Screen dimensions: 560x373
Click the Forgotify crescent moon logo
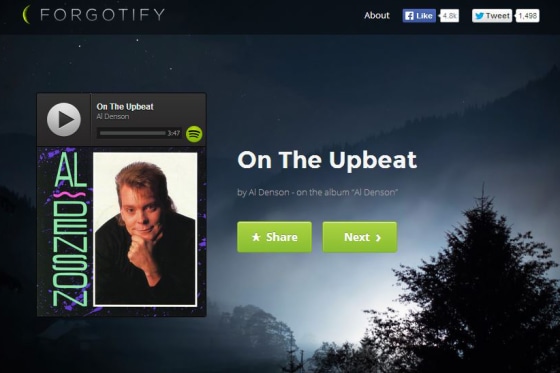(26, 15)
